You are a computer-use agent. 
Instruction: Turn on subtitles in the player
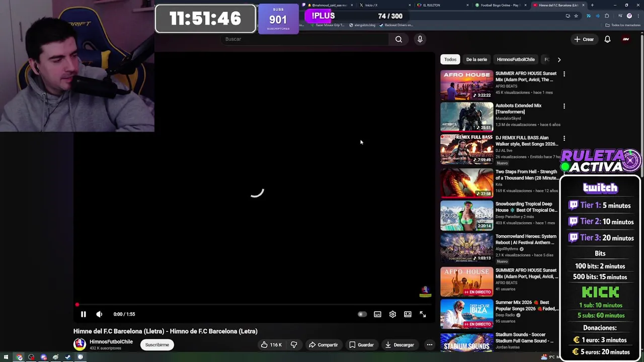tap(377, 314)
